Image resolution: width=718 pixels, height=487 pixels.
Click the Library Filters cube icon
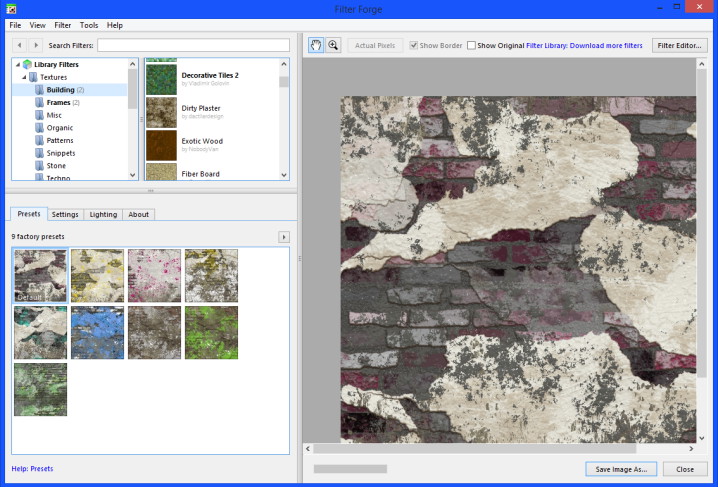tap(27, 65)
